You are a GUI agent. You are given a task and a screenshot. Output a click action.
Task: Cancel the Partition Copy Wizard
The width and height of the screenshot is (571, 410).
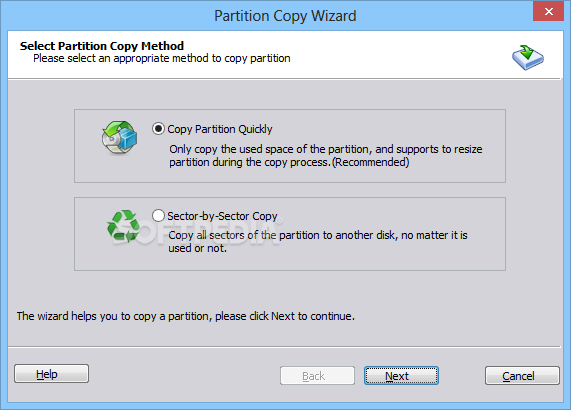click(x=522, y=375)
